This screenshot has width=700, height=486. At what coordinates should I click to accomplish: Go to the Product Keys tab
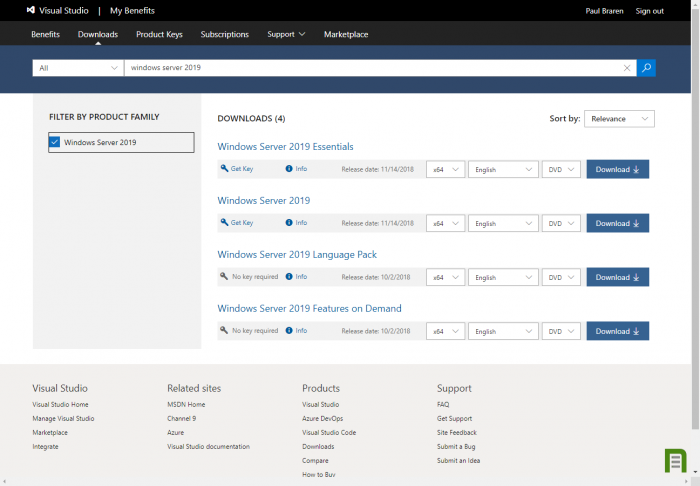pos(159,34)
